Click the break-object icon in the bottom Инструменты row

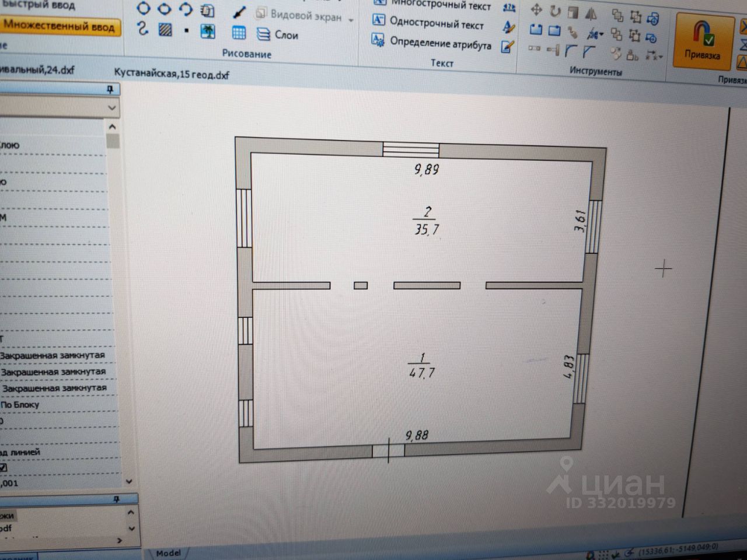pyautogui.click(x=534, y=48)
